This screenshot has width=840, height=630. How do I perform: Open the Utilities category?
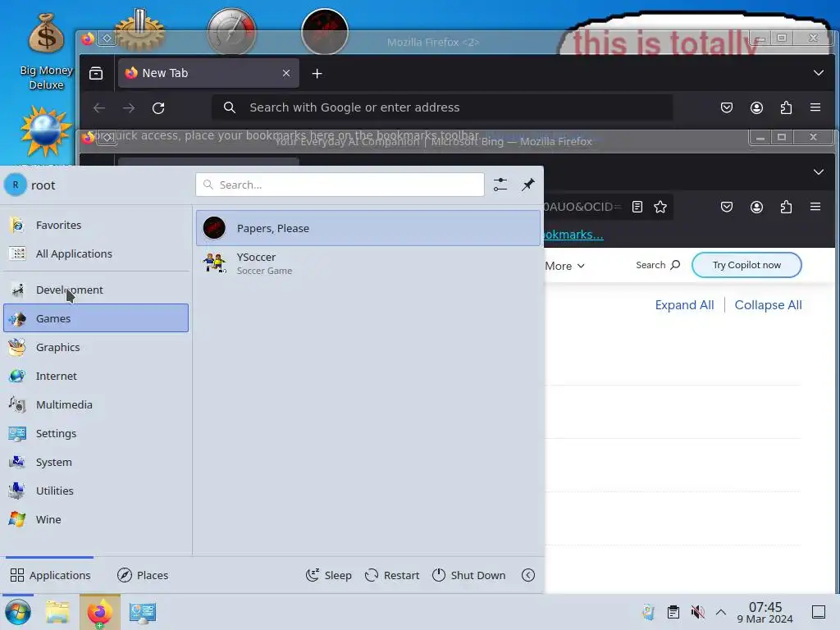tap(96, 491)
